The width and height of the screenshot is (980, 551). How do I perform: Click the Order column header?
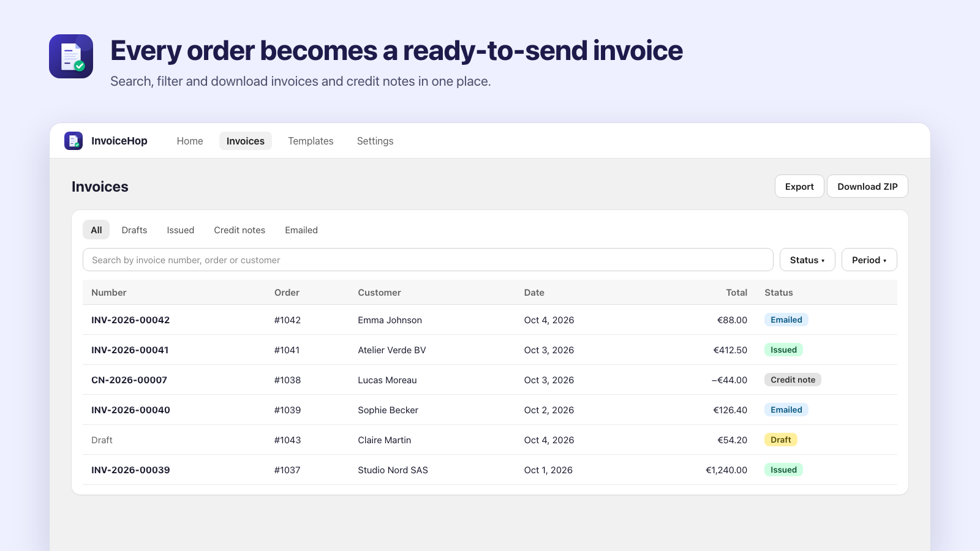pyautogui.click(x=287, y=293)
